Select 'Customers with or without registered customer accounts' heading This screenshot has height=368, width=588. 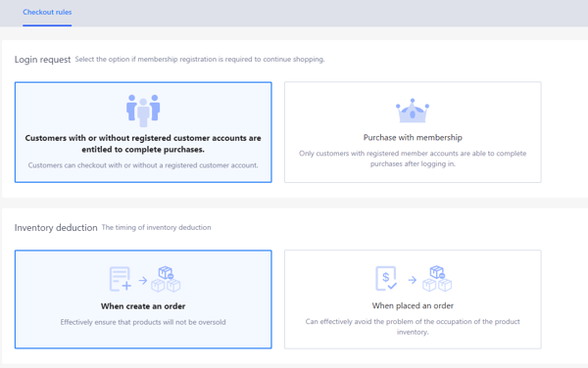click(143, 143)
